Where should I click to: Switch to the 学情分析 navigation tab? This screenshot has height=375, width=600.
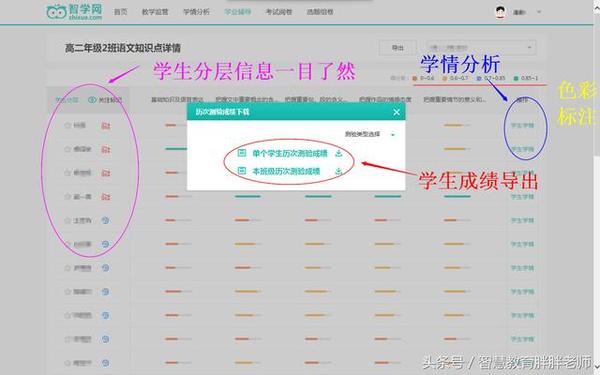[x=196, y=12]
